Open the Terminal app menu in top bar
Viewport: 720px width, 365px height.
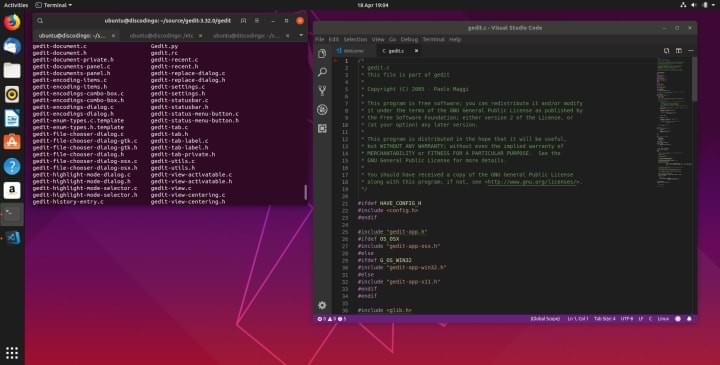pos(54,5)
